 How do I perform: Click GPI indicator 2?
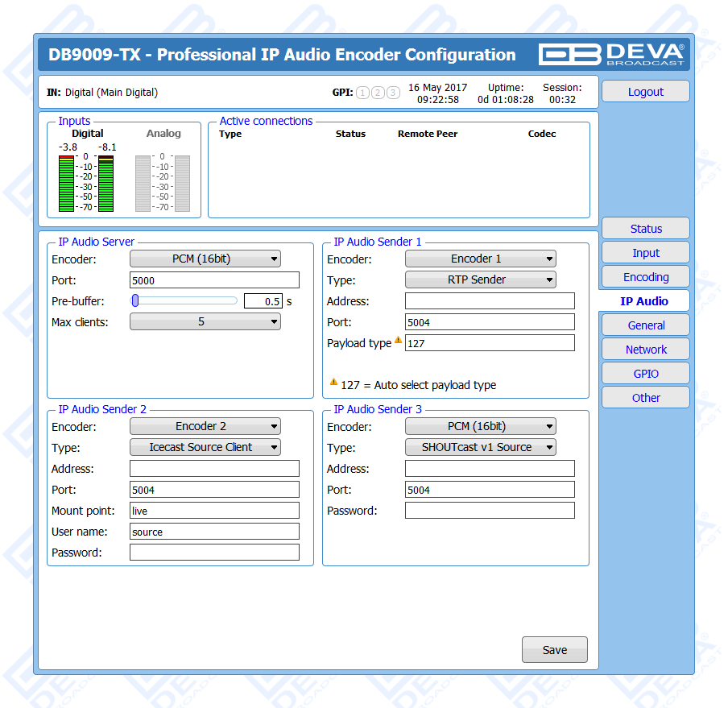378,93
